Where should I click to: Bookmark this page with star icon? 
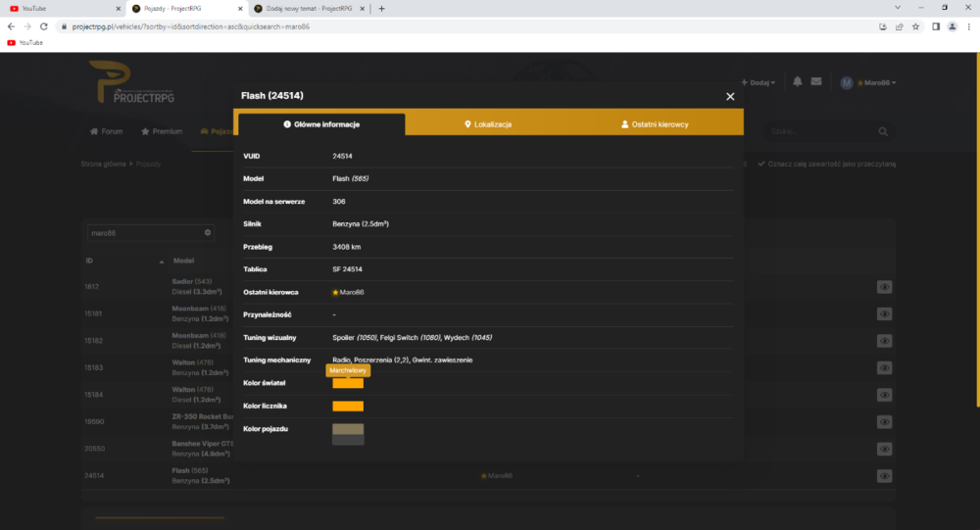(915, 26)
